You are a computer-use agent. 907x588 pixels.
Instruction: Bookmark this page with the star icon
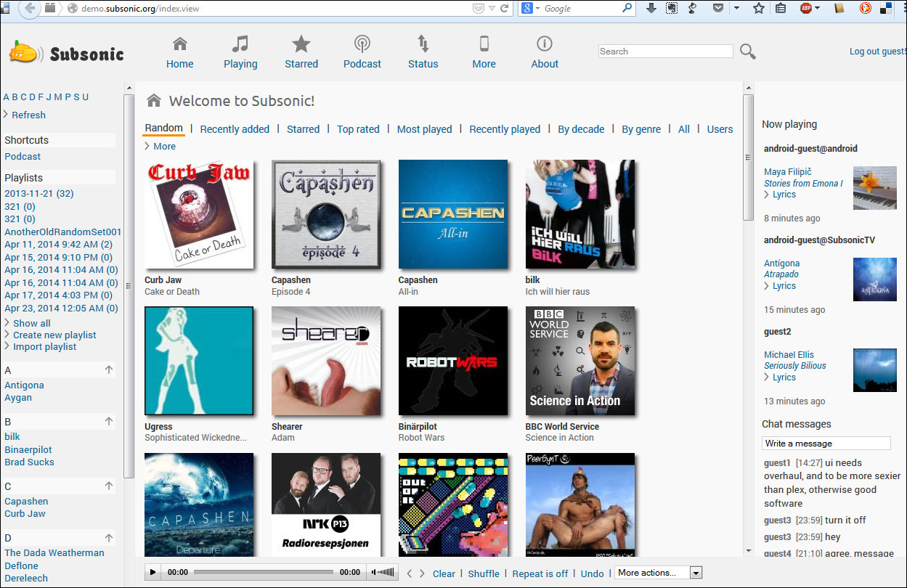coord(759,9)
